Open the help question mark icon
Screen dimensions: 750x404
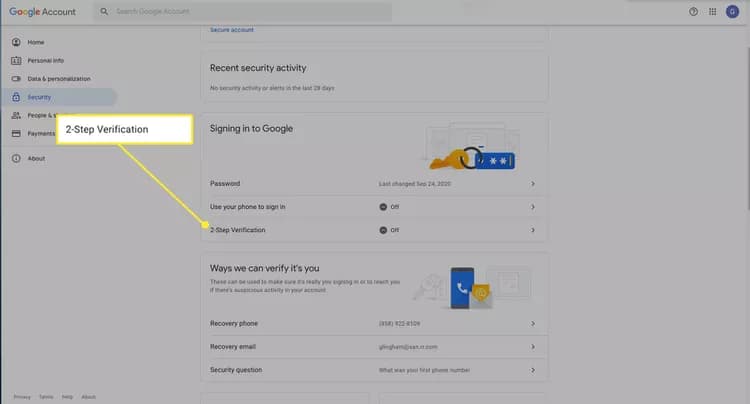coord(693,11)
